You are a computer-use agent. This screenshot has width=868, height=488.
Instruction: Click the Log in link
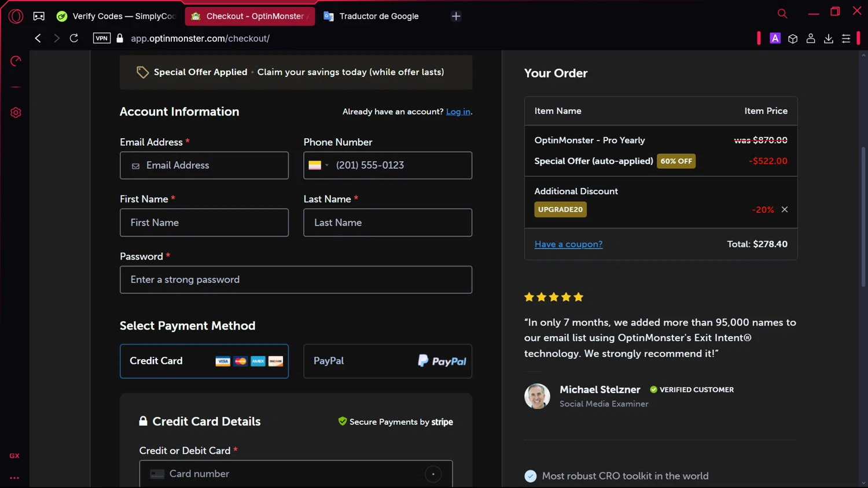[x=458, y=112]
